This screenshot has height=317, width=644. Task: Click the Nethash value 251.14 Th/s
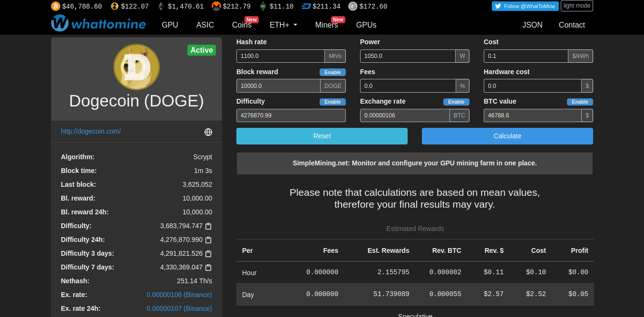(x=195, y=281)
